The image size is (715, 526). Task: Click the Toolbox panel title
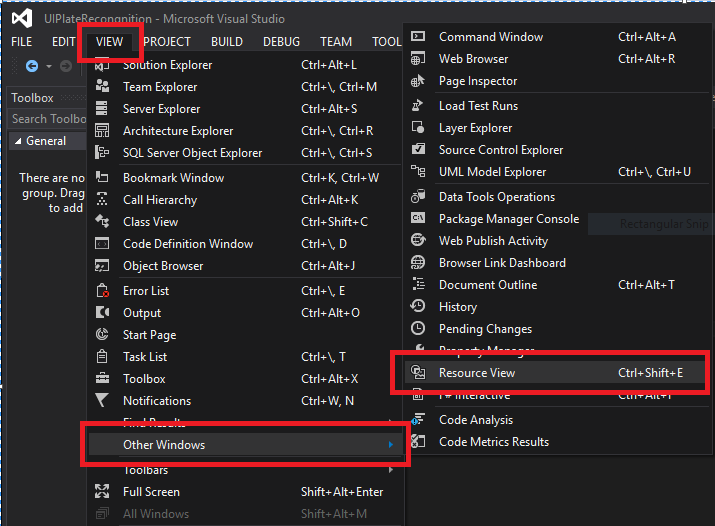coord(32,98)
